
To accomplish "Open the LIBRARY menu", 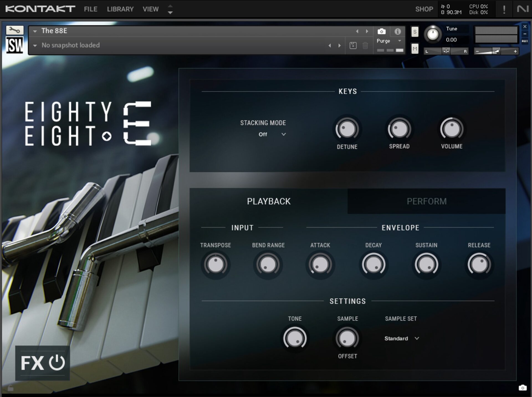I will [120, 9].
